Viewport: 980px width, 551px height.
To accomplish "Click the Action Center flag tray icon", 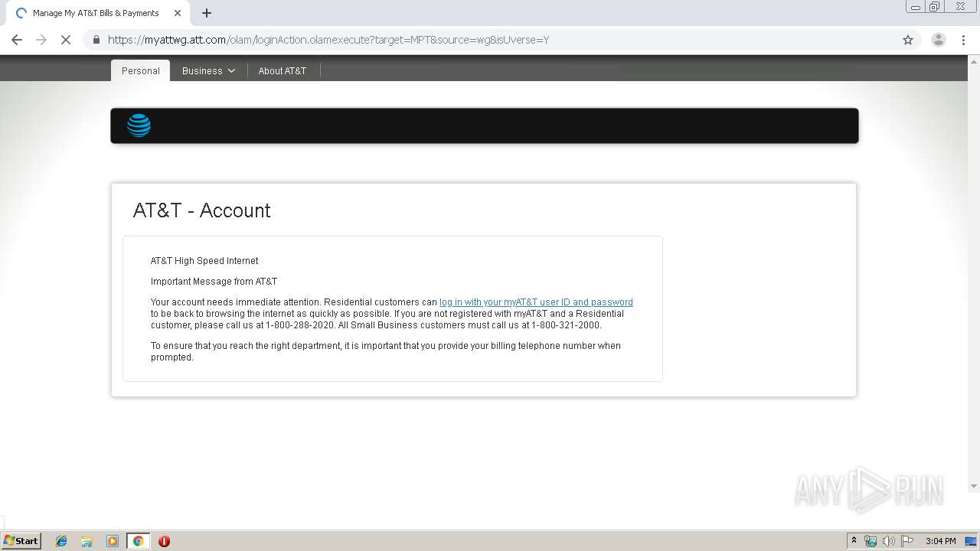I will click(x=907, y=541).
